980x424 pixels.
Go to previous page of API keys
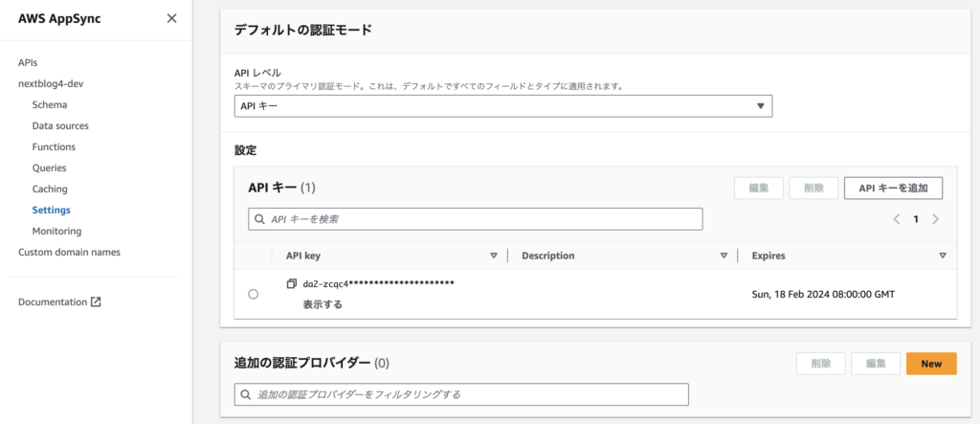[896, 219]
